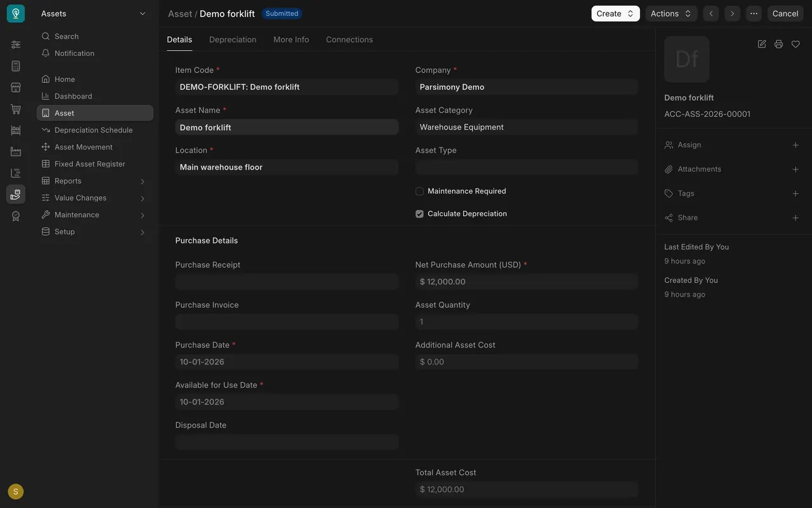Switch to the Depreciation tab
Screen dimensions: 812x508
click(x=233, y=39)
